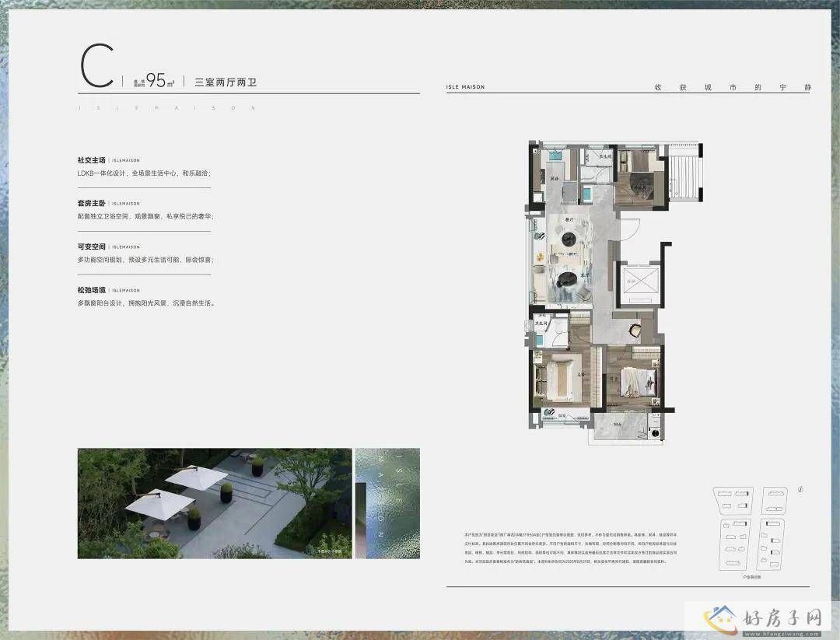This screenshot has width=840, height=640.
Task: Click the building location site map diagram
Action: (751, 529)
